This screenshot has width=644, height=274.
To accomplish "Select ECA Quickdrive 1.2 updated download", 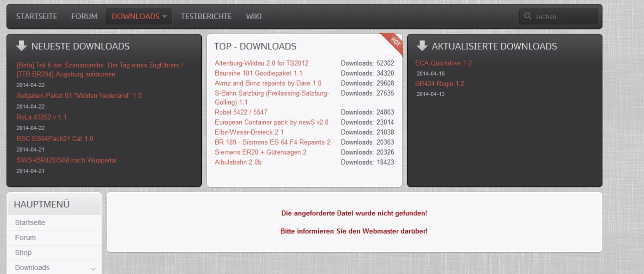I will pyautogui.click(x=443, y=63).
